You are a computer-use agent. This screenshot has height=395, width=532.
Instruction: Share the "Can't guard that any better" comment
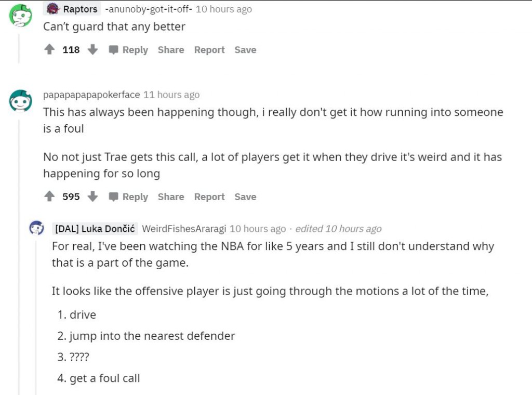(171, 50)
